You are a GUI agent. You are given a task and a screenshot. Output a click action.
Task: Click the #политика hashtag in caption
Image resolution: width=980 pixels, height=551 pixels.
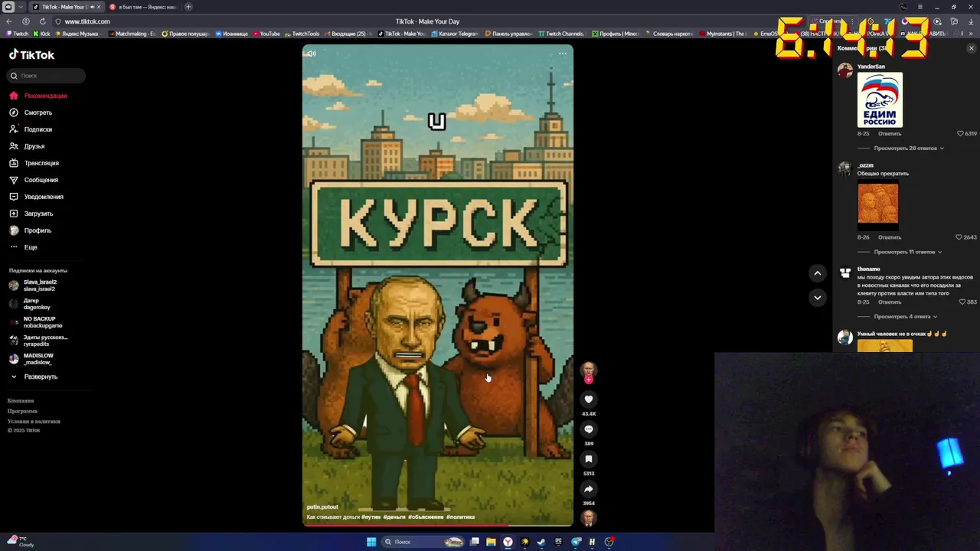(x=461, y=517)
